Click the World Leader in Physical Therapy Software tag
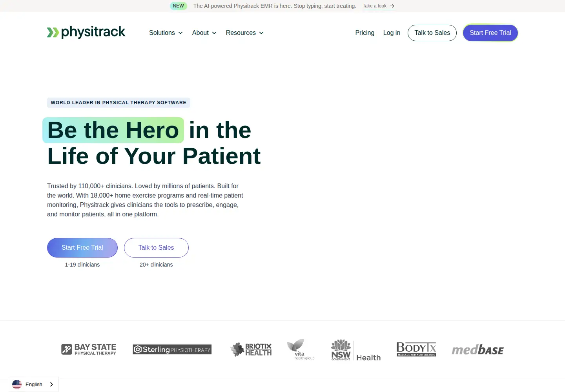Viewport: 565px width, 392px height. coord(118,103)
